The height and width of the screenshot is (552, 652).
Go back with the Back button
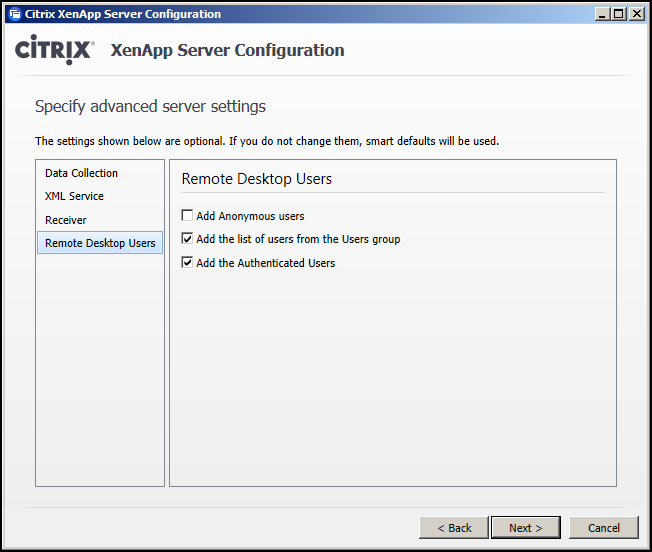pos(454,527)
